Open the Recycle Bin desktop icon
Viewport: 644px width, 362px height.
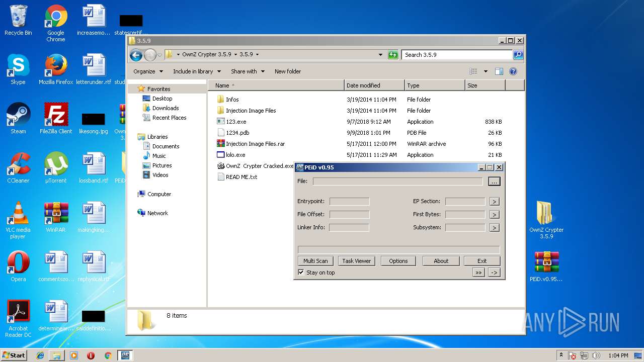pyautogui.click(x=18, y=20)
